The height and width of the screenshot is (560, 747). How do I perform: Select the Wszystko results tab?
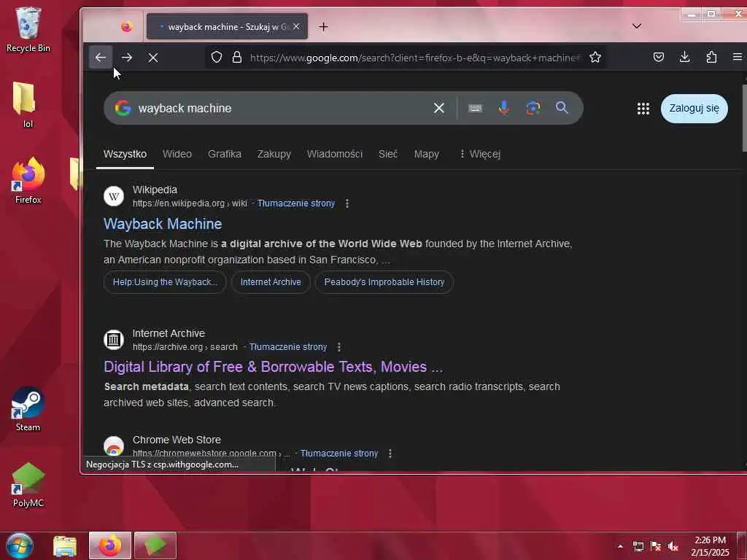pos(125,154)
